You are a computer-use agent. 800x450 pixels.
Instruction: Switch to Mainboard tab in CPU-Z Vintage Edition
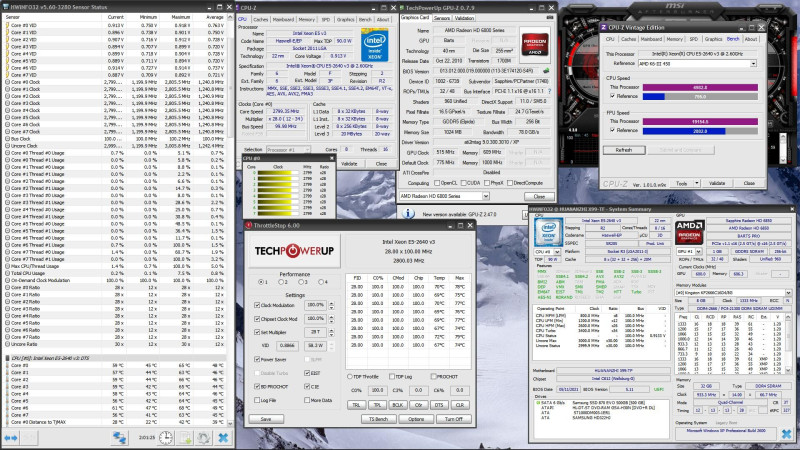651,39
